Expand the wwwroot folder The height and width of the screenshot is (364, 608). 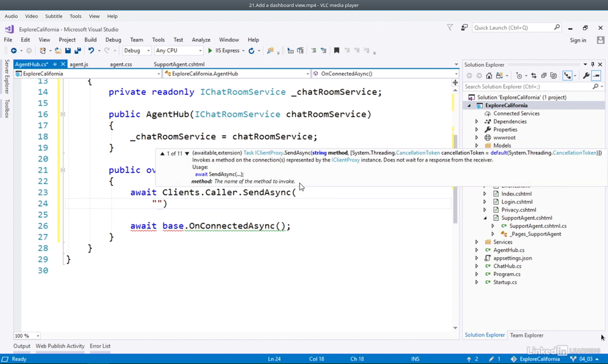pyautogui.click(x=477, y=137)
